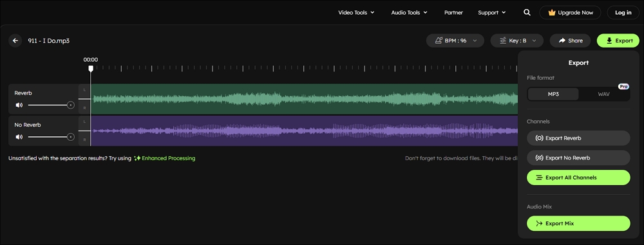644x245 pixels.
Task: Open the search magnifier icon
Action: pyautogui.click(x=527, y=12)
